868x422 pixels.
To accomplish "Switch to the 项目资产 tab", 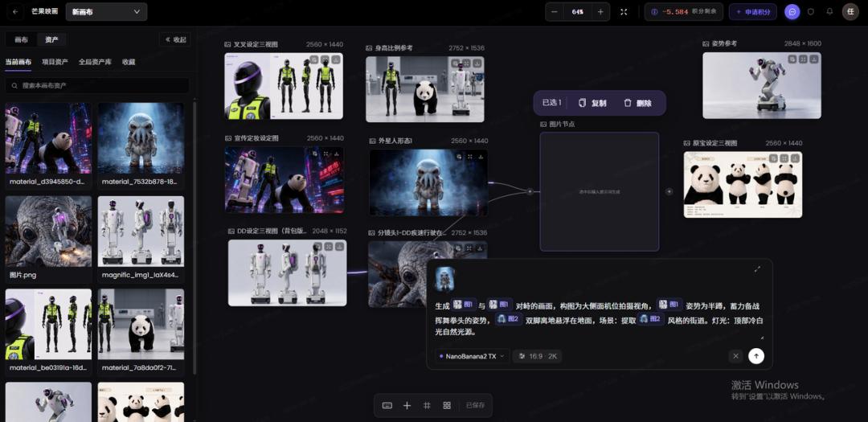I will click(55, 62).
